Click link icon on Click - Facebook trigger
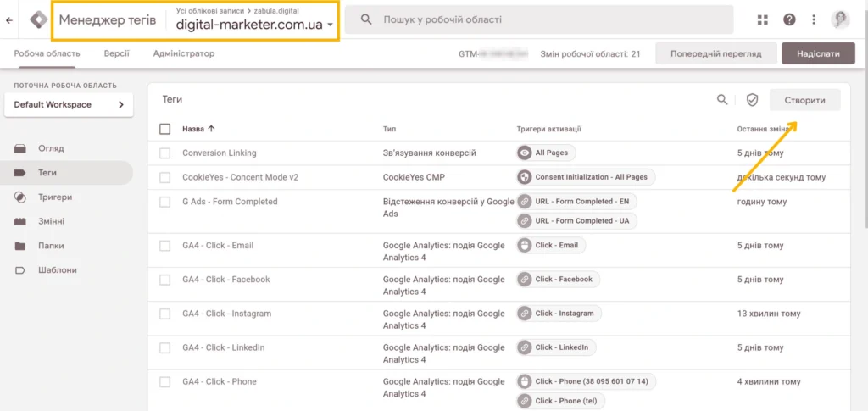This screenshot has width=868, height=411. click(524, 280)
